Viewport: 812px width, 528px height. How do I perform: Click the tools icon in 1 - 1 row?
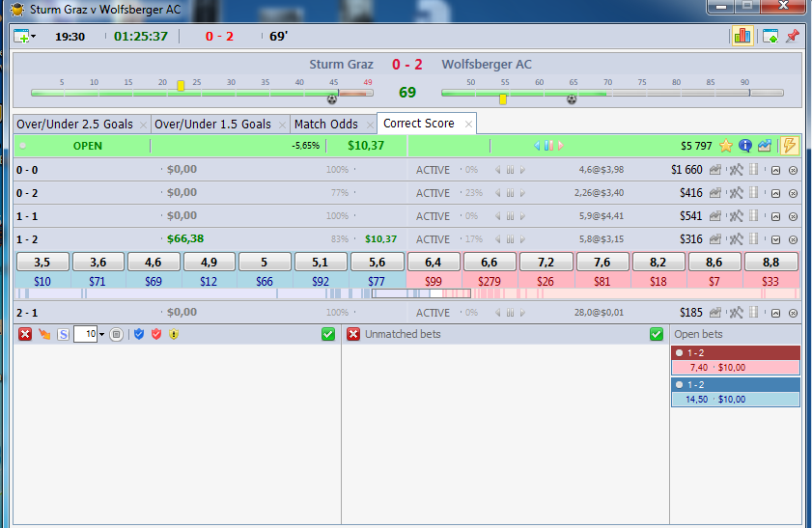[736, 216]
